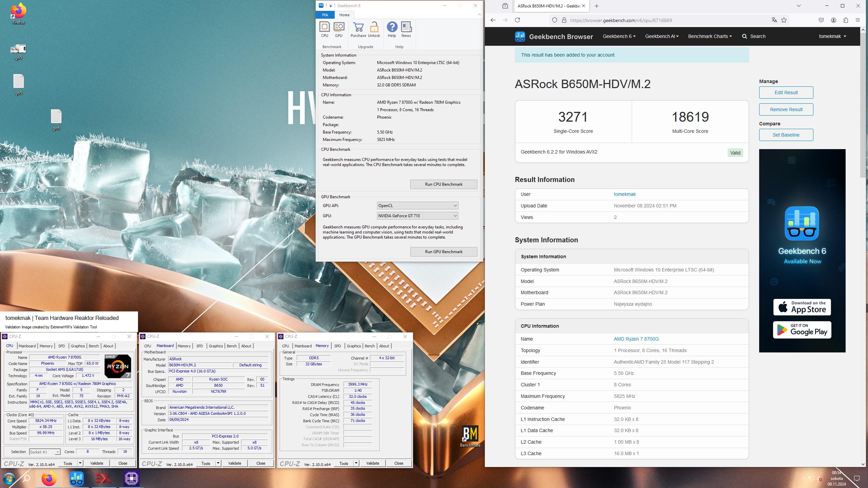Switch to Geekbench in the taskbar
868x488 pixels.
77,479
